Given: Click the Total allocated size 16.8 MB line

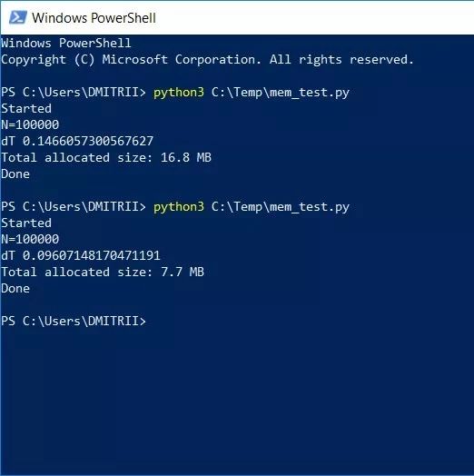Looking at the screenshot, I should point(106,157).
